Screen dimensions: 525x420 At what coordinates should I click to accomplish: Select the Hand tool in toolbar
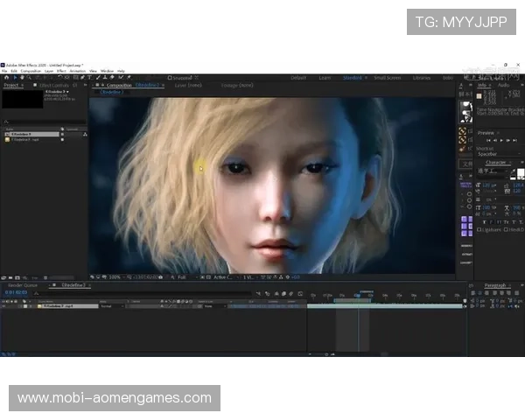[x=21, y=78]
